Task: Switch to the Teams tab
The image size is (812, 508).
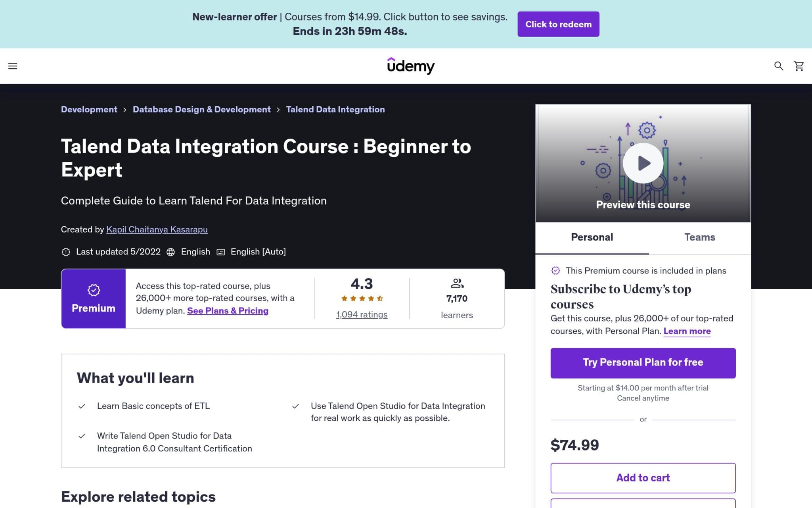Action: coord(700,237)
